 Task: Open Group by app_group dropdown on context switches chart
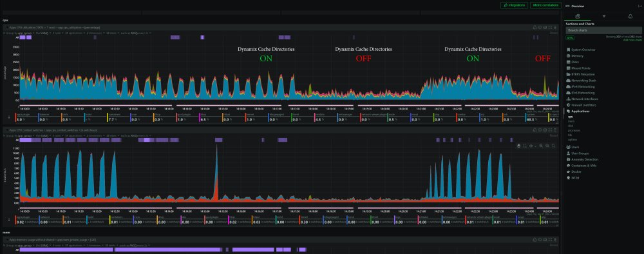[x=18, y=135]
